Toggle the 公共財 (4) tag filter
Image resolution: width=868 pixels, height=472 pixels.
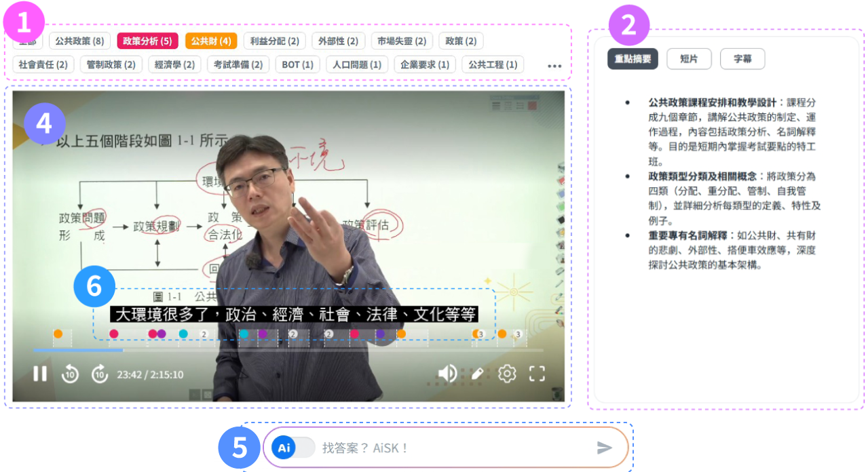tap(210, 41)
